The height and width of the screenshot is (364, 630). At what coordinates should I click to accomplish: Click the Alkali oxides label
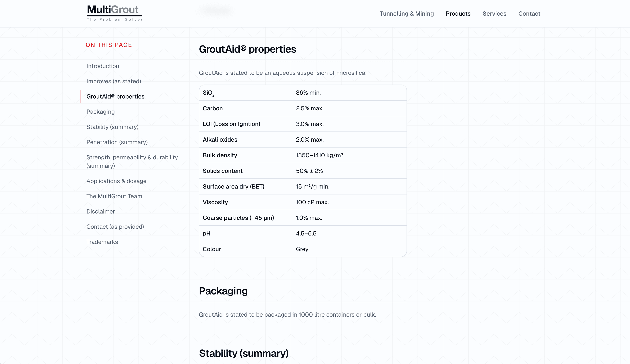click(x=220, y=140)
